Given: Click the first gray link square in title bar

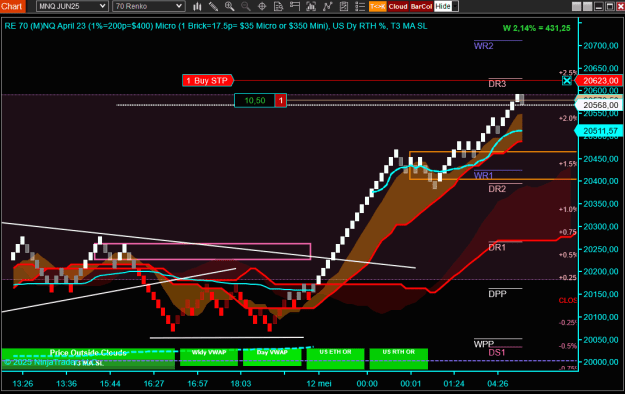Looking at the screenshot, I should [x=576, y=6].
